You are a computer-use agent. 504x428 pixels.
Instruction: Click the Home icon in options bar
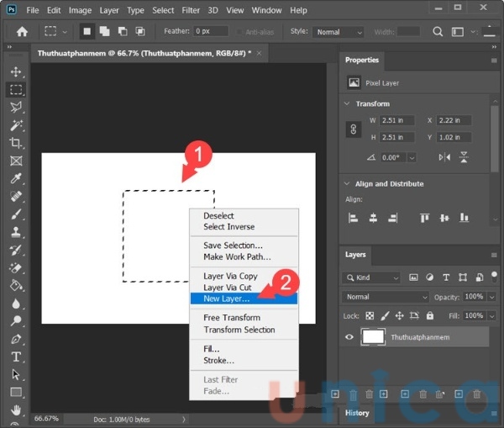pos(22,32)
